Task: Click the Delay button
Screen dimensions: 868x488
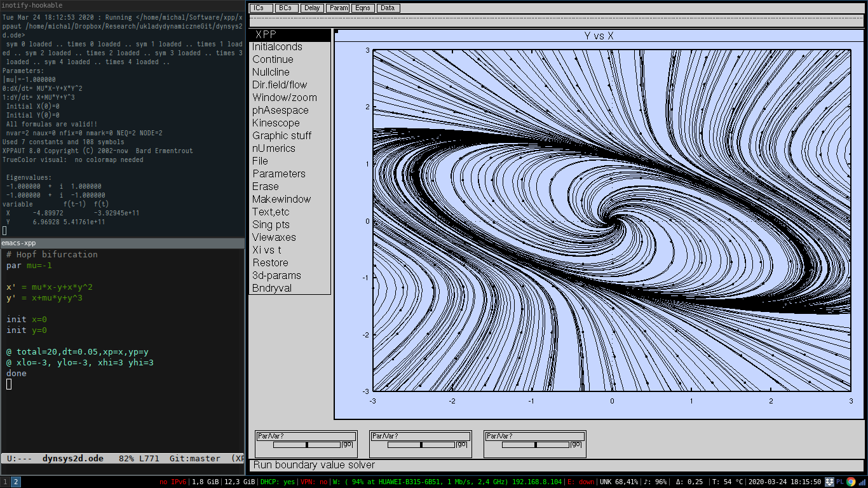Action: (311, 8)
